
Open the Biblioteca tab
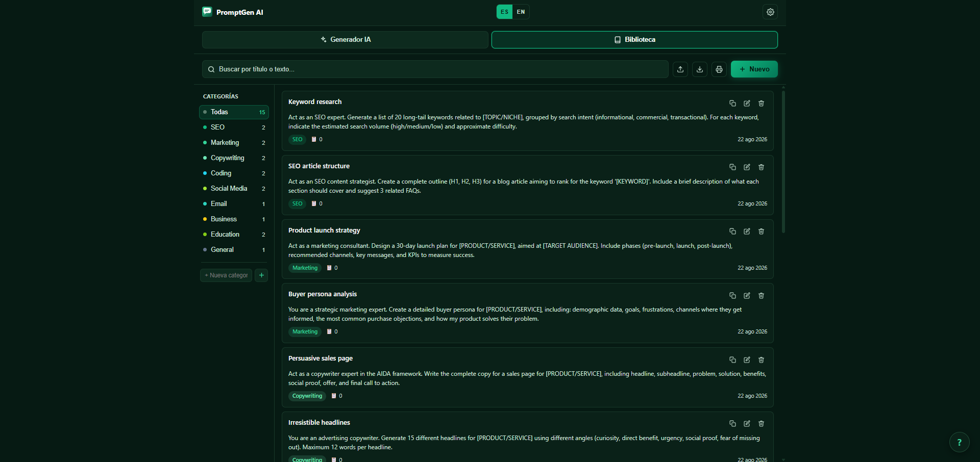tap(634, 40)
